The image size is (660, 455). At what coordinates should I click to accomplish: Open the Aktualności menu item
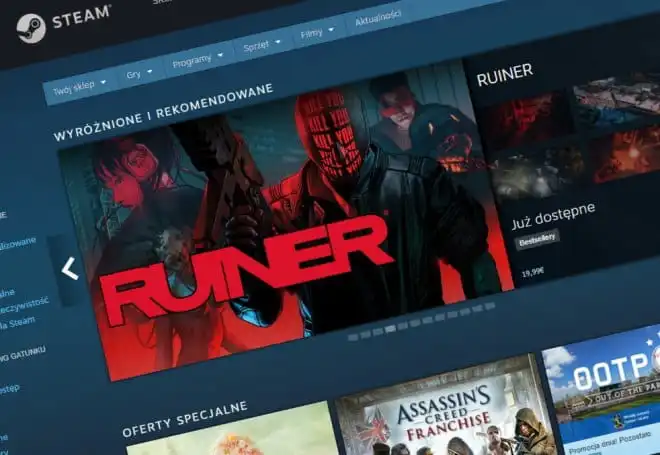(x=378, y=18)
